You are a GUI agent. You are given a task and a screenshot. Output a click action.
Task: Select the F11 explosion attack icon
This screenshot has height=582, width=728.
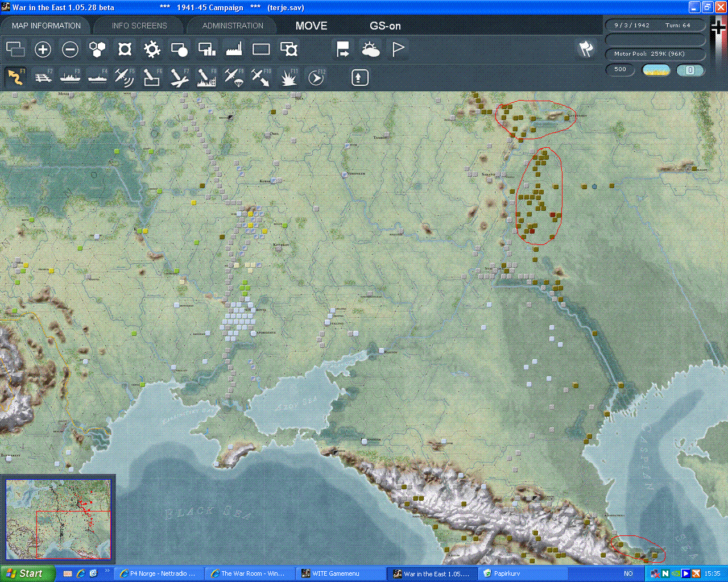click(289, 77)
